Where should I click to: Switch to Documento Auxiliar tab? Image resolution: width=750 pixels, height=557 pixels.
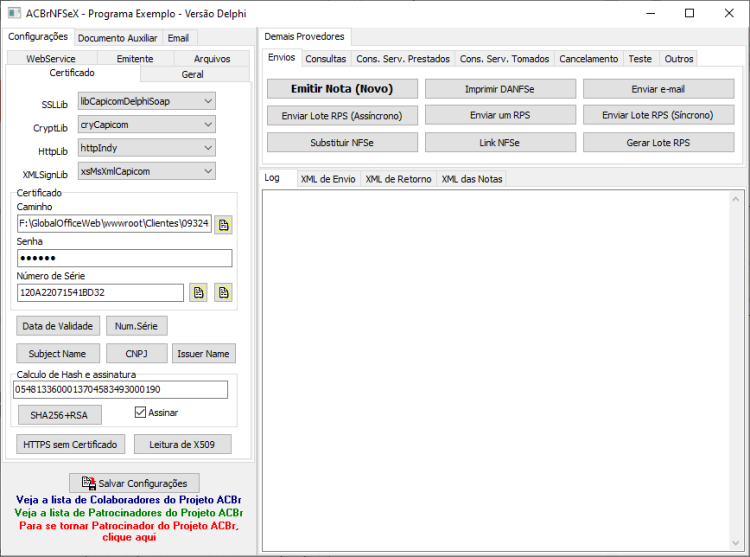[117, 38]
